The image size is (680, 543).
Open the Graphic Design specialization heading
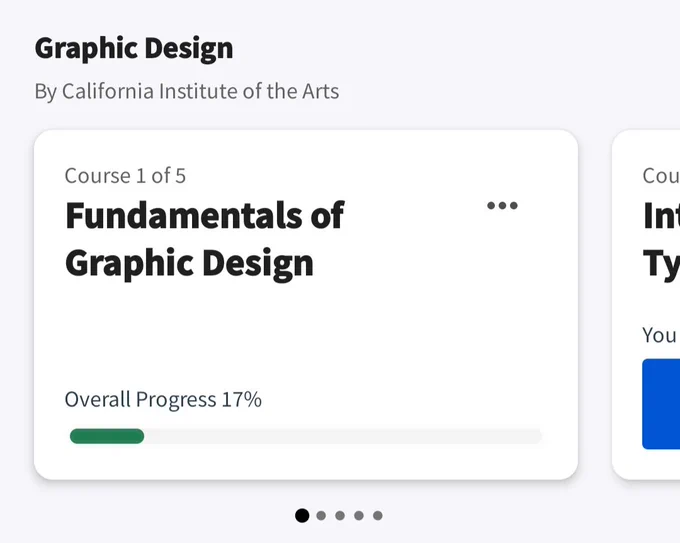tap(134, 48)
